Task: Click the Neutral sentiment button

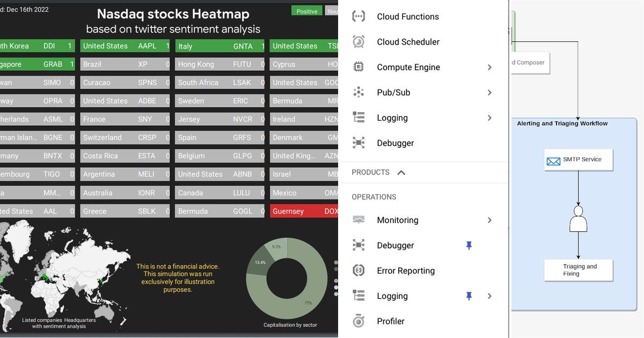Action: click(331, 10)
